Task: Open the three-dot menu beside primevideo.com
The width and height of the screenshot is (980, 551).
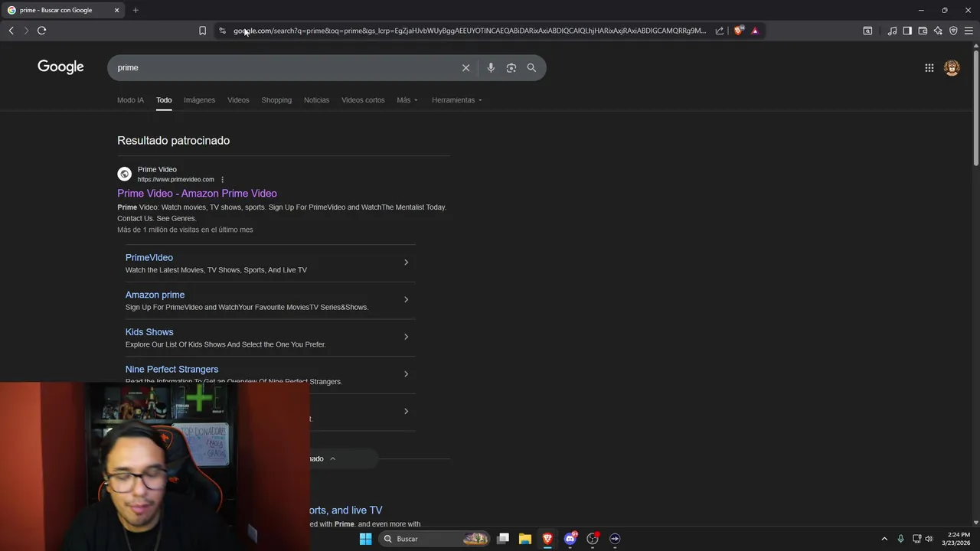Action: click(x=223, y=180)
